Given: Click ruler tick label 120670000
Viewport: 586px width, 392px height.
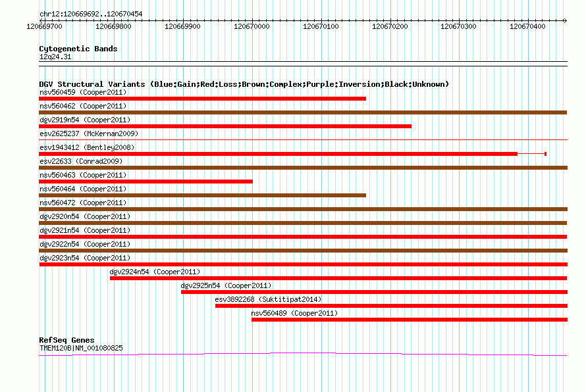Looking at the screenshot, I should [x=252, y=26].
